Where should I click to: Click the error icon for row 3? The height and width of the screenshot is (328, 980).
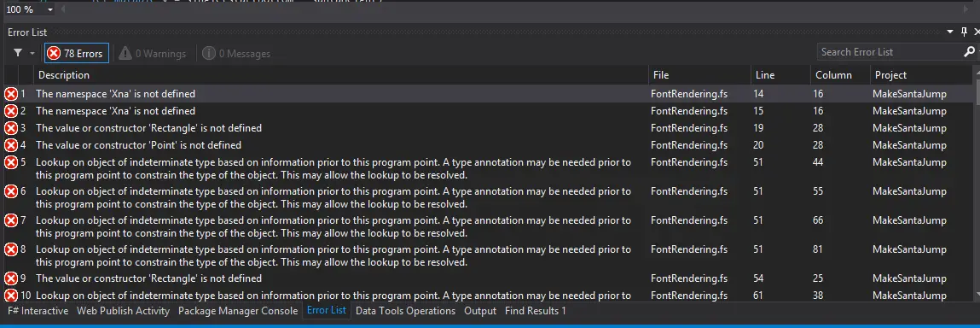pos(11,127)
